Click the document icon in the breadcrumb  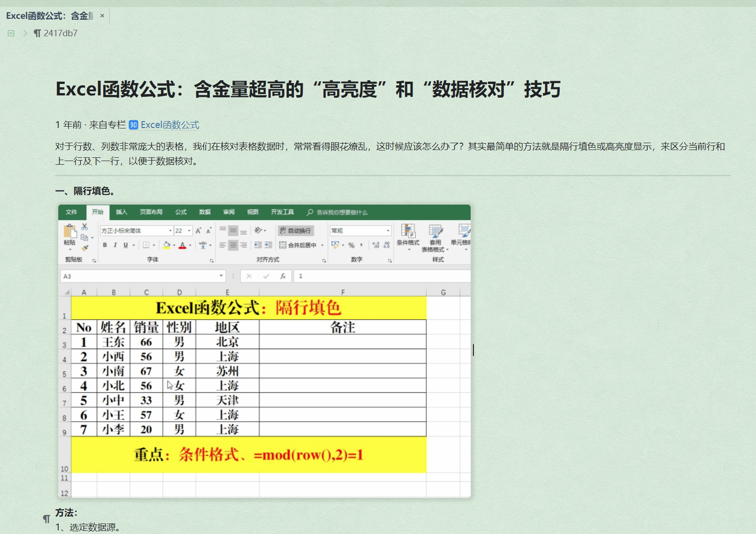coord(11,33)
